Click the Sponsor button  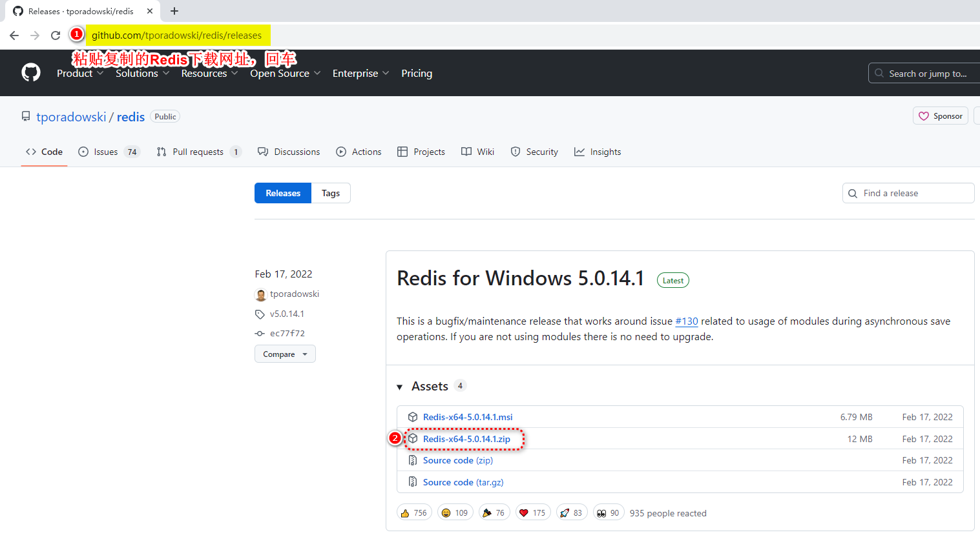pyautogui.click(x=941, y=116)
